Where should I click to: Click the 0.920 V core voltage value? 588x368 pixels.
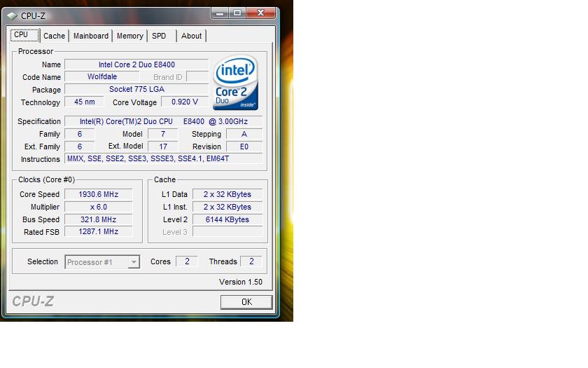[185, 102]
